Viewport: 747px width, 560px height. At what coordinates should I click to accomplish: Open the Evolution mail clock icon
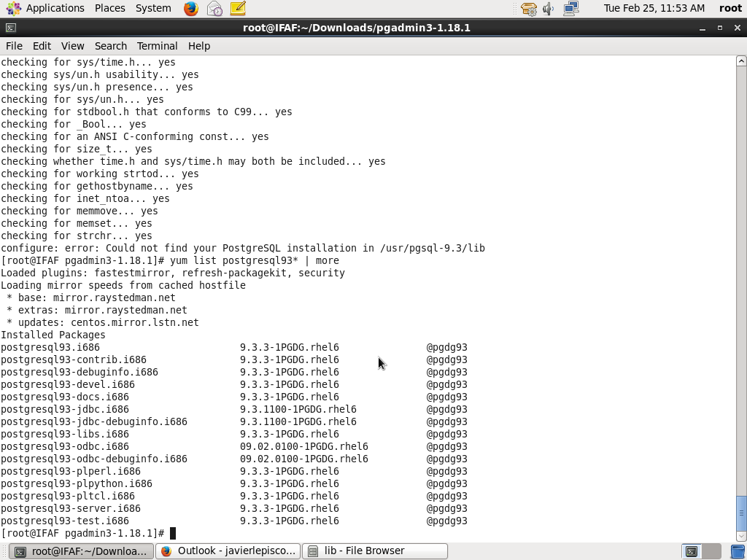(x=214, y=9)
